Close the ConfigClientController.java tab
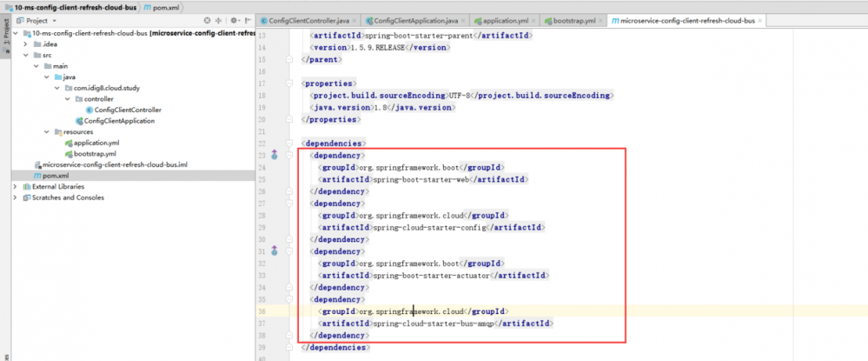This screenshot has width=868, height=361. [x=355, y=21]
